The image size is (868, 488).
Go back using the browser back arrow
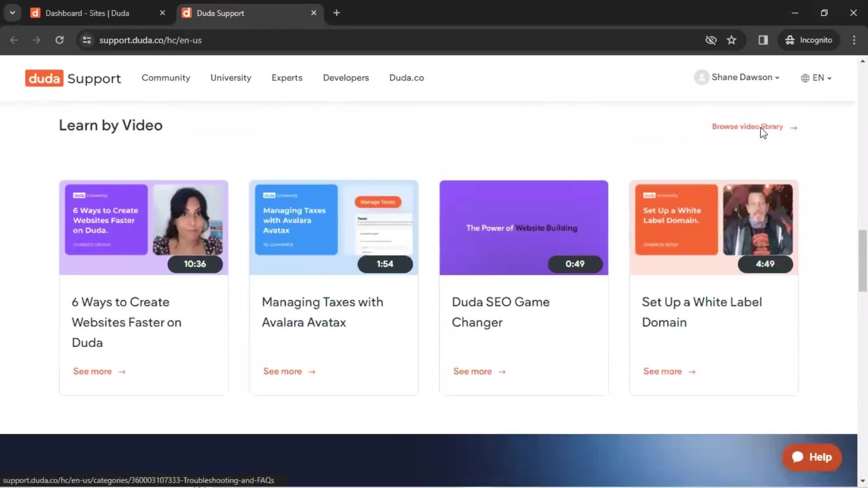tap(14, 40)
